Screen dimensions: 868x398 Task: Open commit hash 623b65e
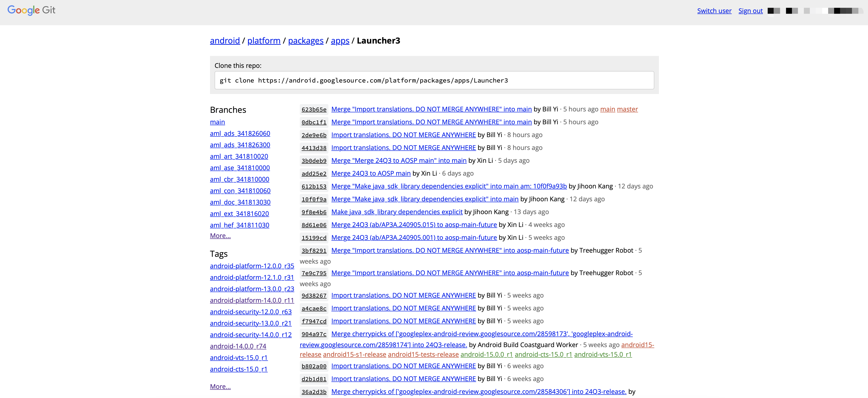click(x=314, y=109)
